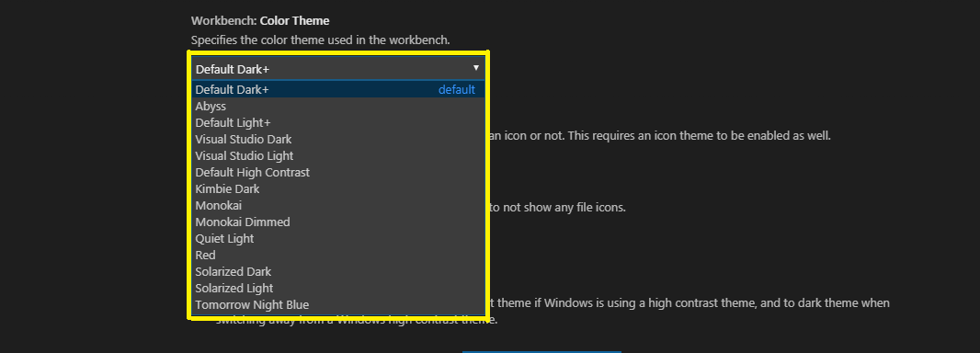The width and height of the screenshot is (980, 353).
Task: Select Default High Contrast theme
Action: [x=337, y=173]
